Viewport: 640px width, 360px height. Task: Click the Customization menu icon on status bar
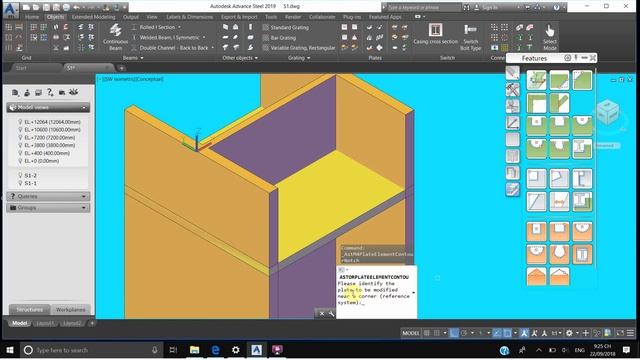click(630, 333)
